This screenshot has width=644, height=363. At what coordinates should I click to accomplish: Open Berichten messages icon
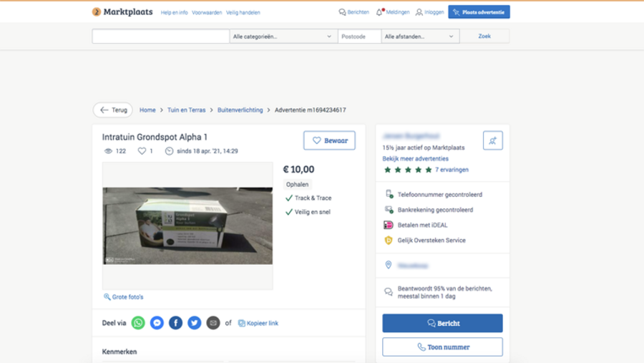click(342, 12)
